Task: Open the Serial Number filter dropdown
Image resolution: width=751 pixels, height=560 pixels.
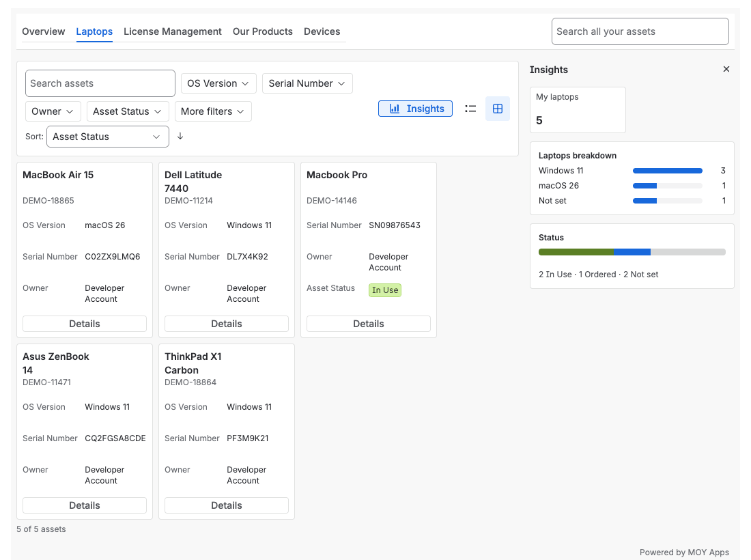Action: [x=307, y=83]
